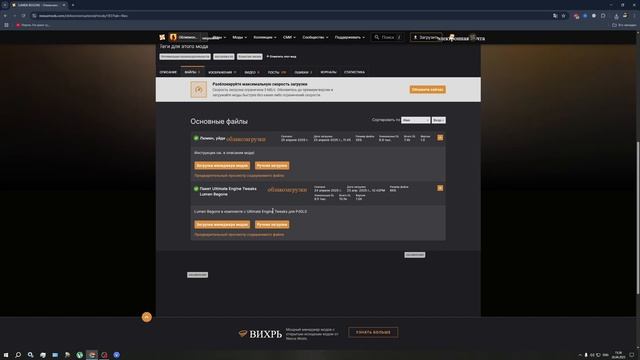Screen dimensions: 640x360
Task: Focus the site search field Поиск
Action: pyautogui.click(x=388, y=37)
